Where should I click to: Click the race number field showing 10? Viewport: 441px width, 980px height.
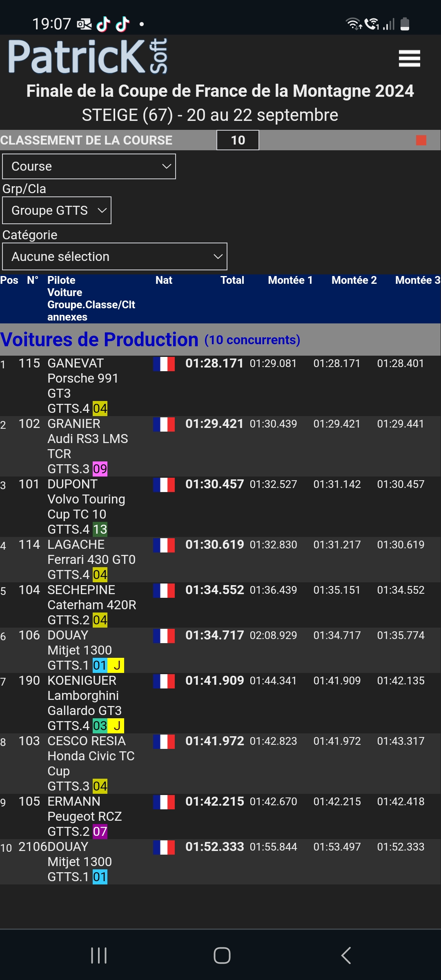click(x=238, y=140)
